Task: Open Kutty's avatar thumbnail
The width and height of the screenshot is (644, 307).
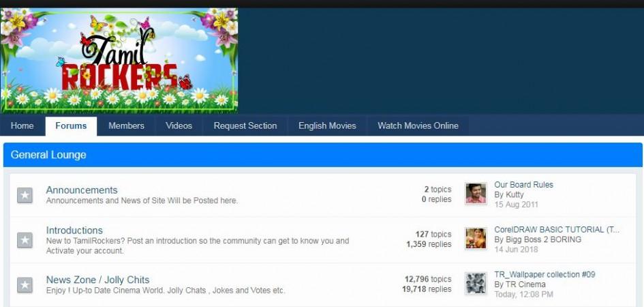Action: pos(476,193)
